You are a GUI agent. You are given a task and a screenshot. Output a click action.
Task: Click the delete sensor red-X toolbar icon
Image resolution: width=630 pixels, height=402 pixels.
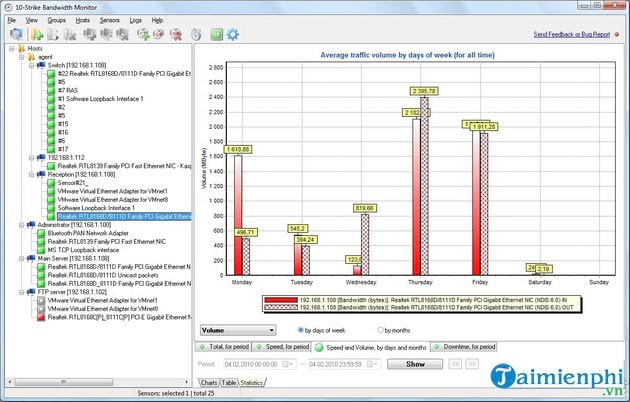(x=176, y=35)
